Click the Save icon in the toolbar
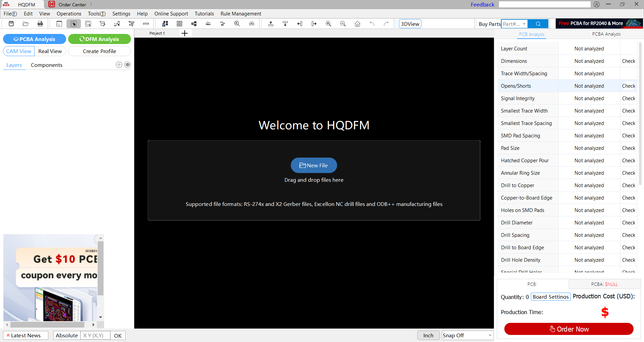 pos(11,24)
